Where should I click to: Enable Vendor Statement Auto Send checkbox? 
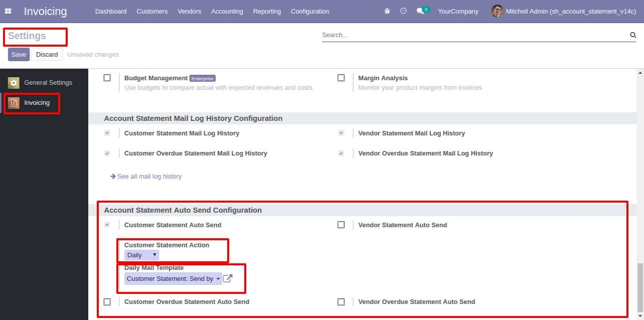click(341, 225)
